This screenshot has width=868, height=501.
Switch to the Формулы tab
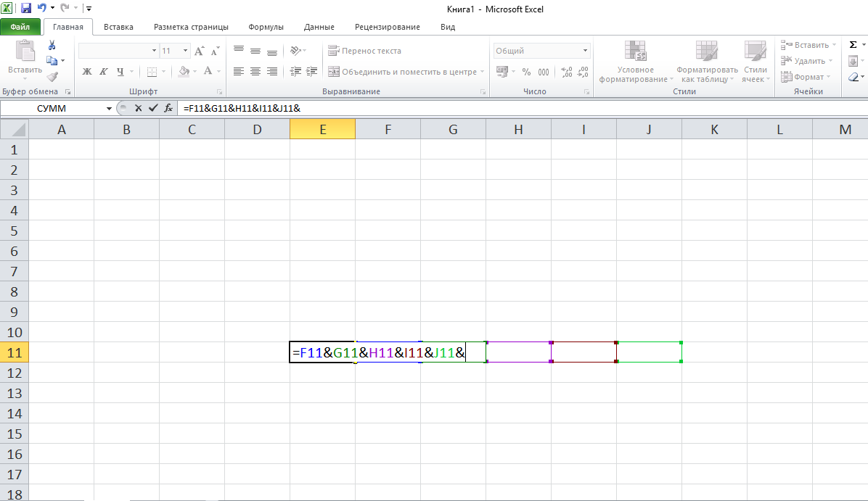(x=266, y=27)
